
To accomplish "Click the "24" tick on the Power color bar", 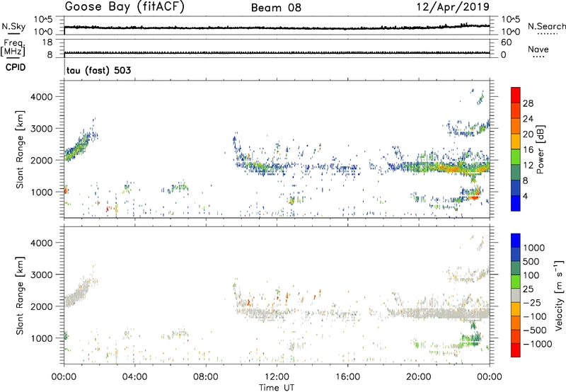I will (x=528, y=119).
